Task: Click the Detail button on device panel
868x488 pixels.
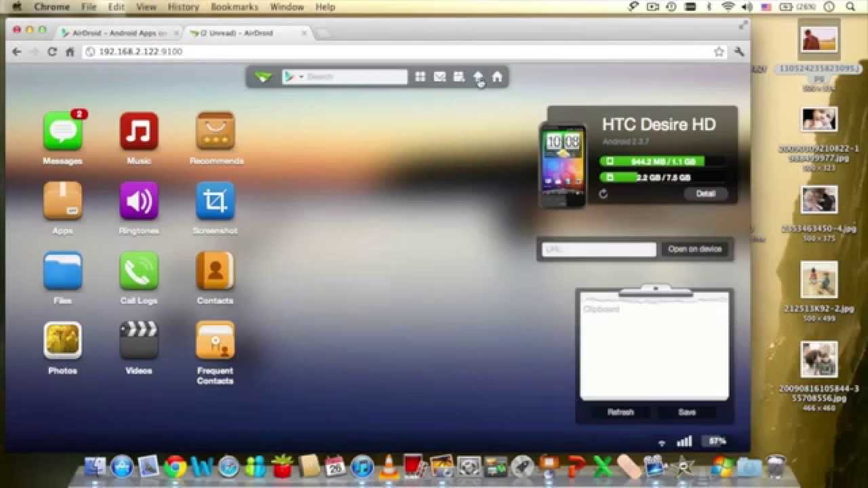Action: point(706,193)
